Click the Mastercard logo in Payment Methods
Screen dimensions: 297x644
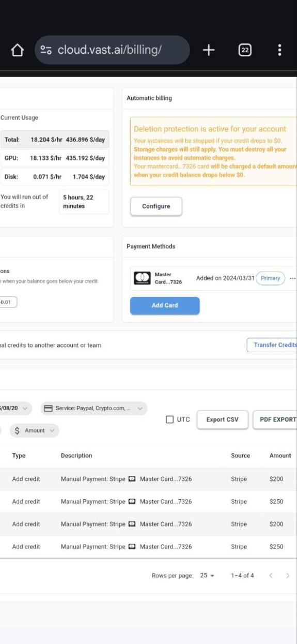(142, 278)
